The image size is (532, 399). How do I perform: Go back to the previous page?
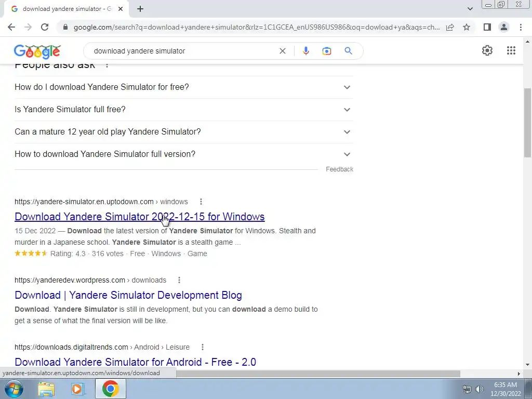pyautogui.click(x=11, y=27)
